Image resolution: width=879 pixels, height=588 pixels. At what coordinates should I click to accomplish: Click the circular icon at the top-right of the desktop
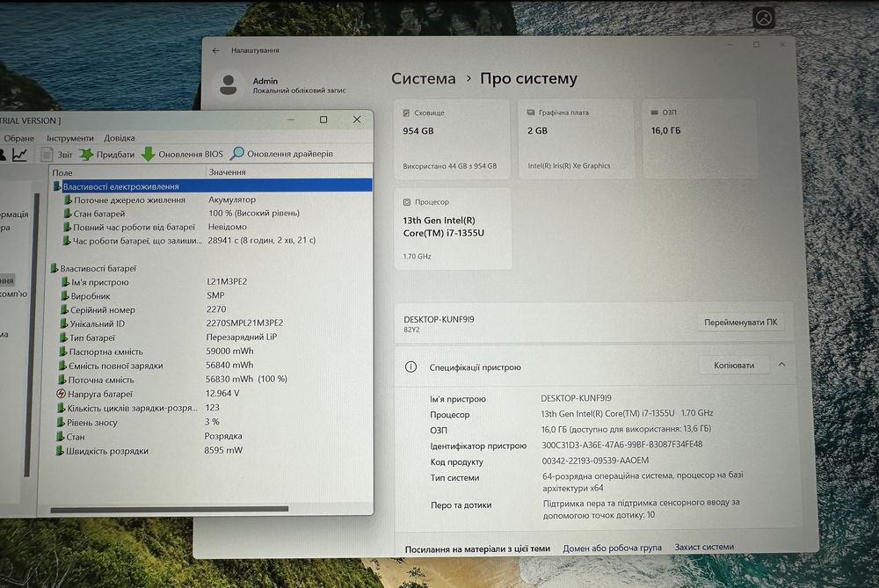(764, 18)
